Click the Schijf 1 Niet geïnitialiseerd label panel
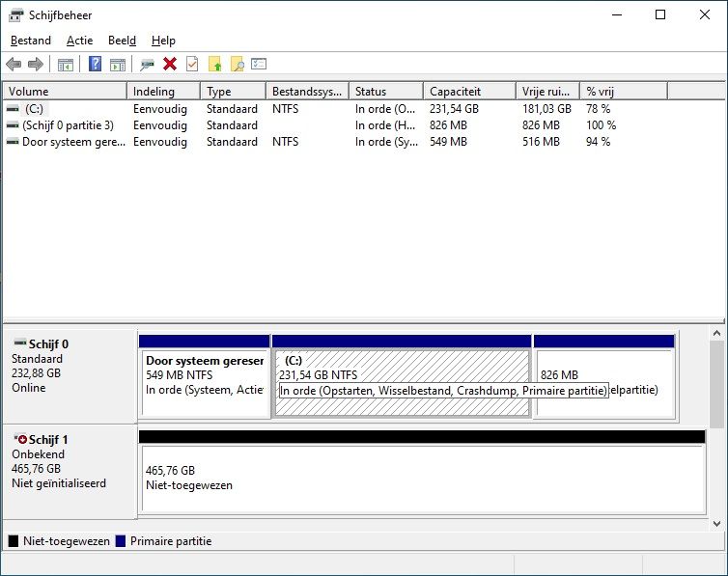This screenshot has height=576, width=728. 70,471
